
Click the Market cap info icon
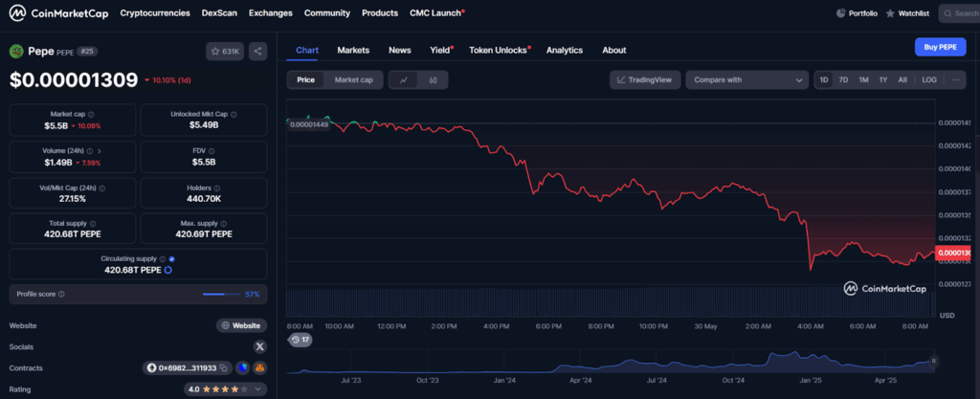91,115
